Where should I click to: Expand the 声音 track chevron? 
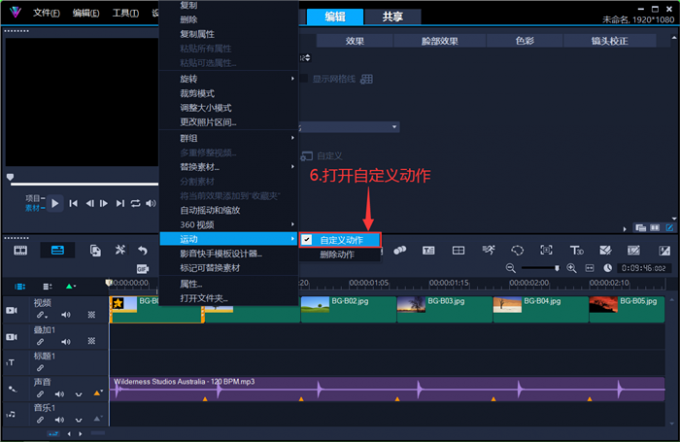point(78,395)
